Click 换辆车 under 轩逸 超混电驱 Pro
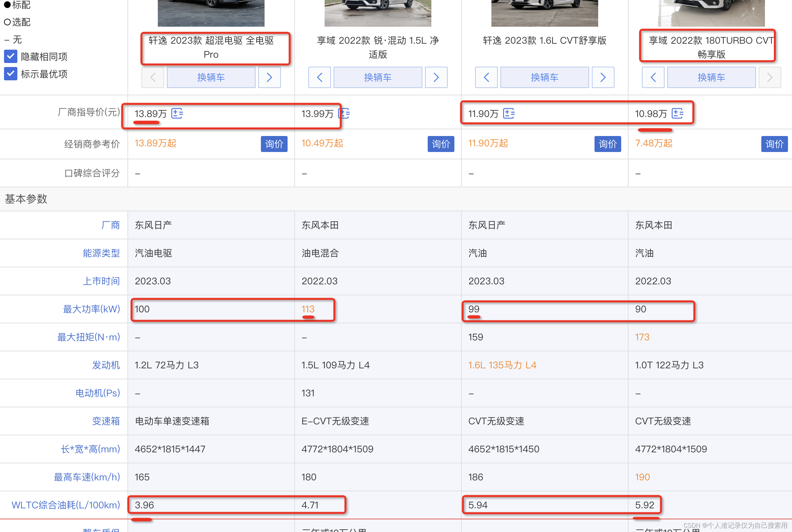 tap(211, 77)
